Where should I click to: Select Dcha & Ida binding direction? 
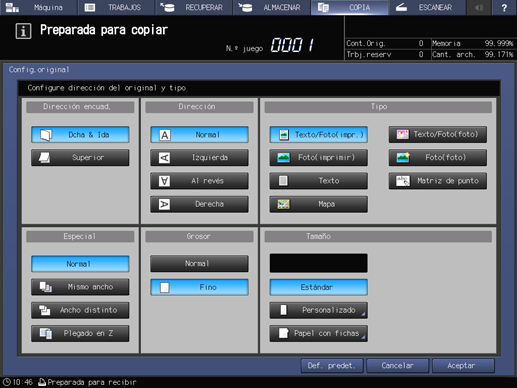point(80,135)
